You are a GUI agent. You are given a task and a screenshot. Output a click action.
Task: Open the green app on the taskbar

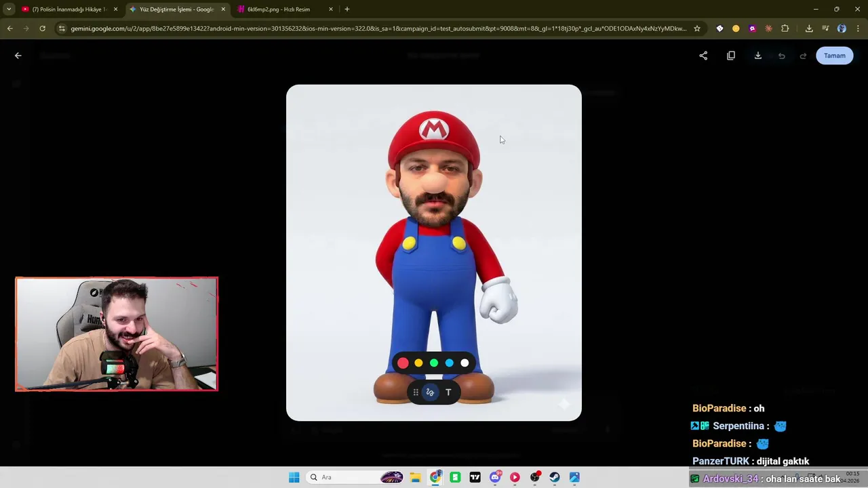(455, 477)
